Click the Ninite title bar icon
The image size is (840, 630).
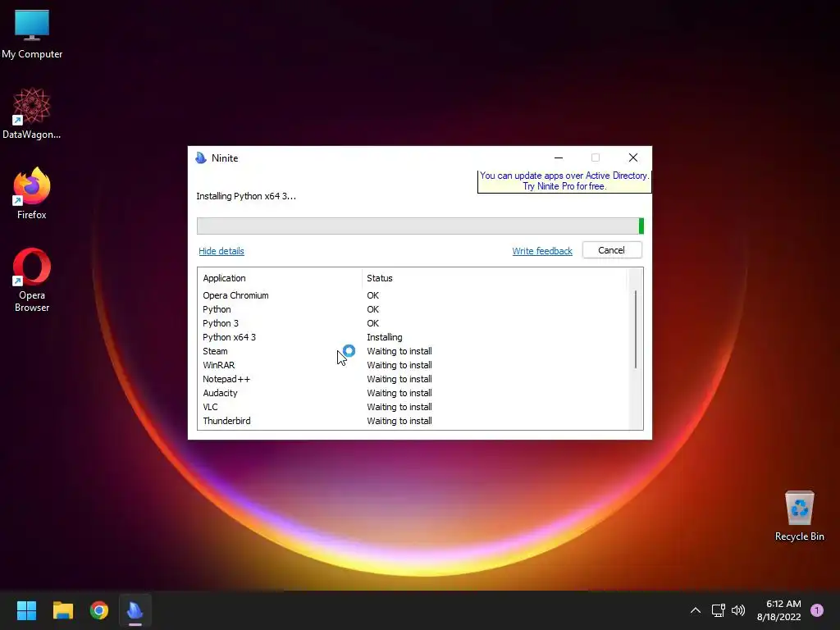(x=201, y=158)
